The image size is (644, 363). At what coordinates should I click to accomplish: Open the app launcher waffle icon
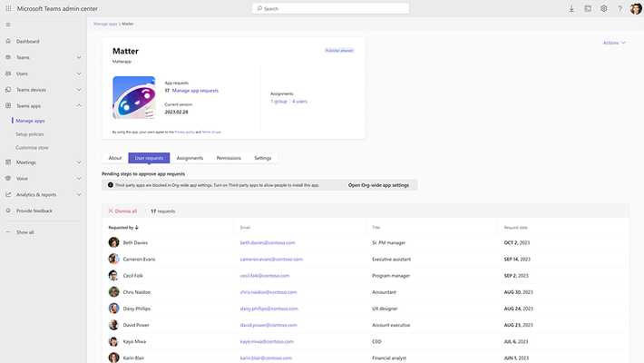point(8,8)
